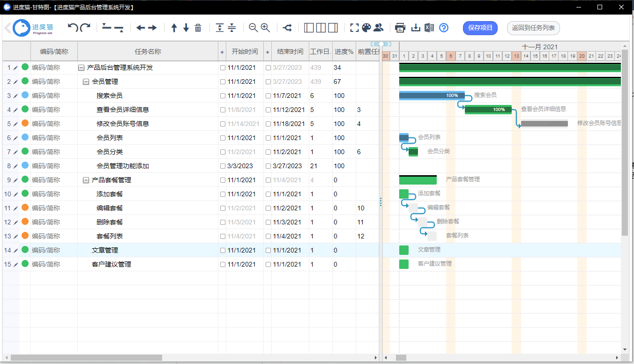This screenshot has width=634, height=364.
Task: Outdent task with the left arrow icon
Action: point(141,28)
